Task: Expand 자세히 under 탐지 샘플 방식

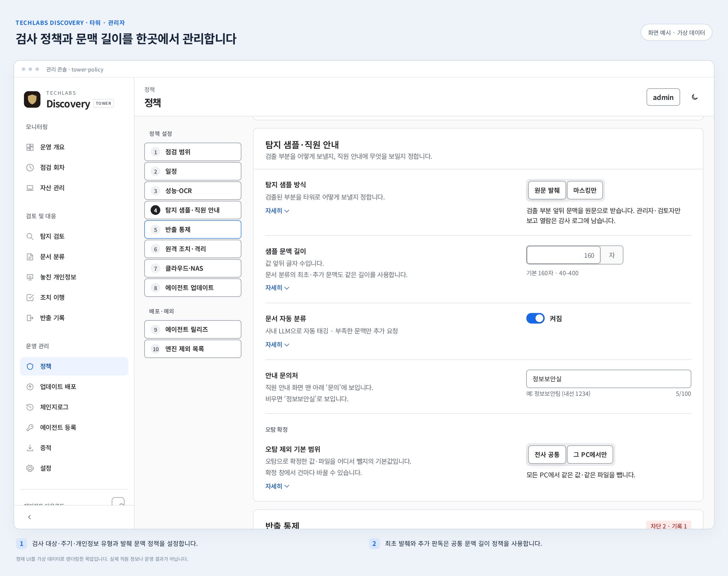Action: pos(277,211)
